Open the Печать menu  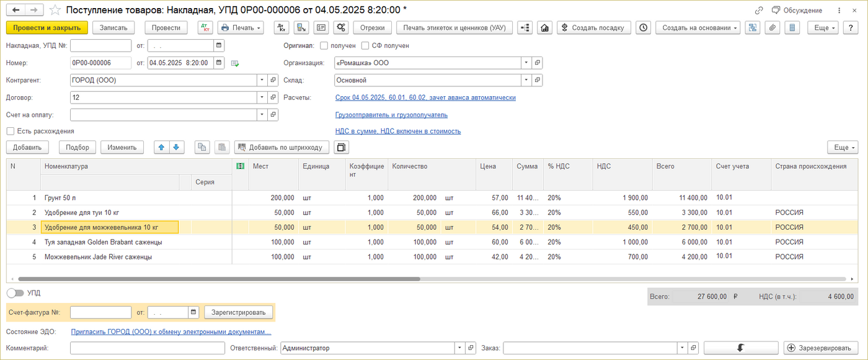[x=240, y=28]
